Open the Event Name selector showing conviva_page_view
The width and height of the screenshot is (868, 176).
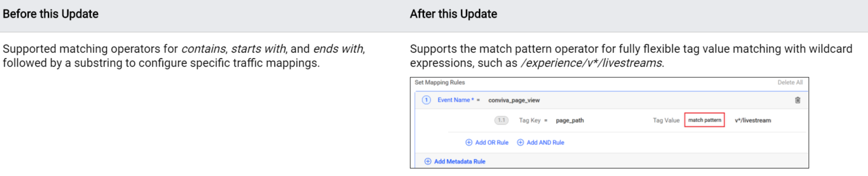tap(514, 100)
